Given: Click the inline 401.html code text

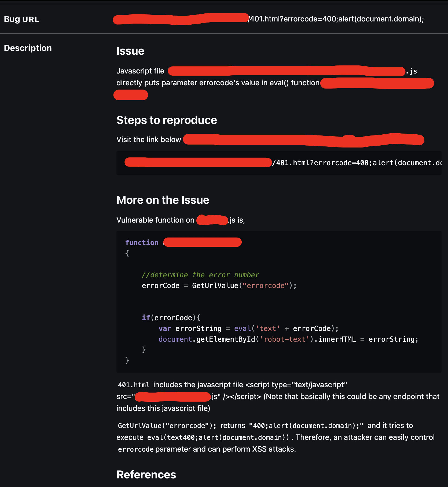Looking at the screenshot, I should point(134,385).
